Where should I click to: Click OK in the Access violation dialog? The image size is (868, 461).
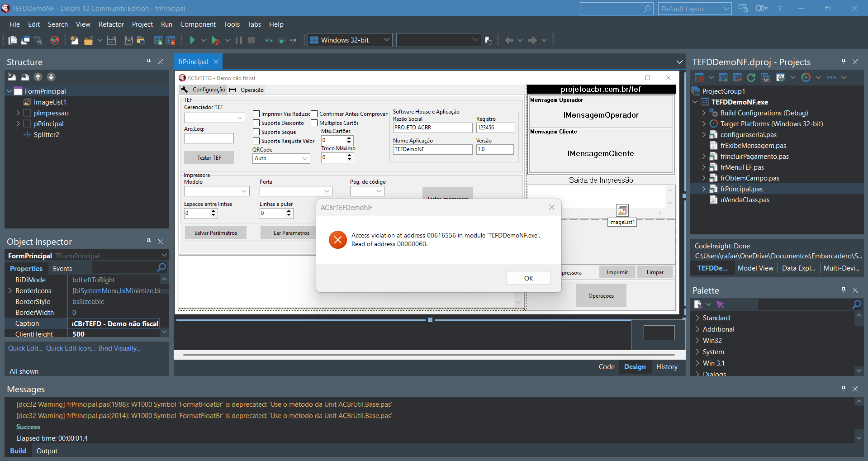point(528,278)
